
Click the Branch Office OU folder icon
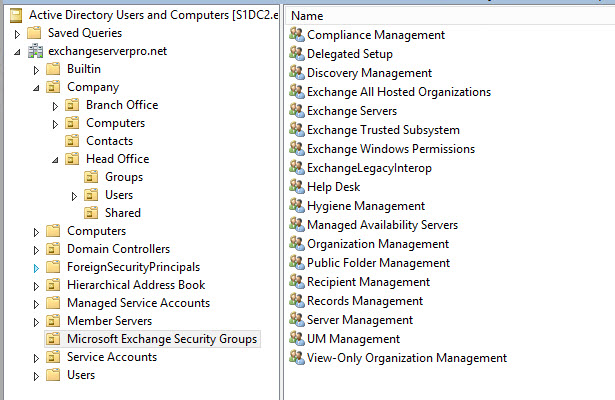pyautogui.click(x=72, y=105)
